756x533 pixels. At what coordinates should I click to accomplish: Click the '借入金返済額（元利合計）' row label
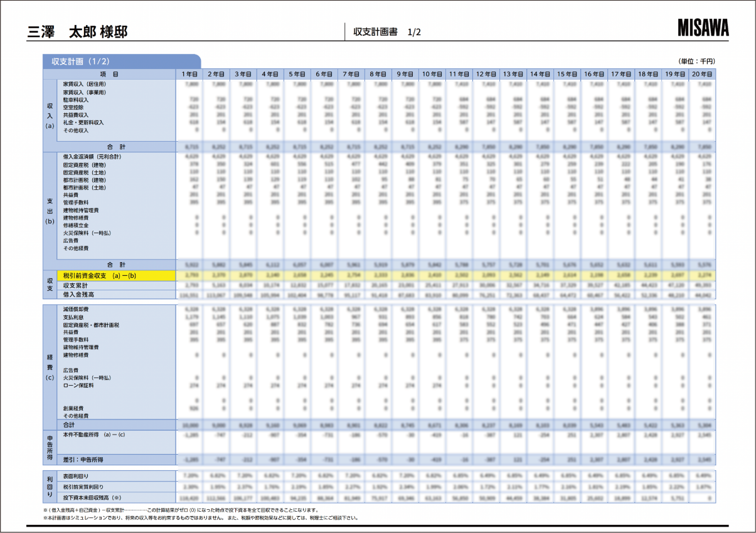tap(92, 156)
